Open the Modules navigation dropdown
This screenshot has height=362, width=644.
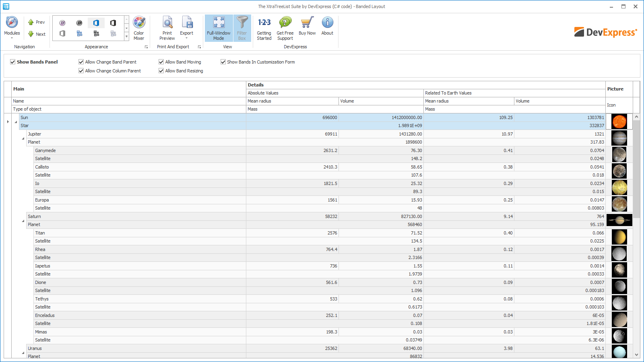pos(12,28)
